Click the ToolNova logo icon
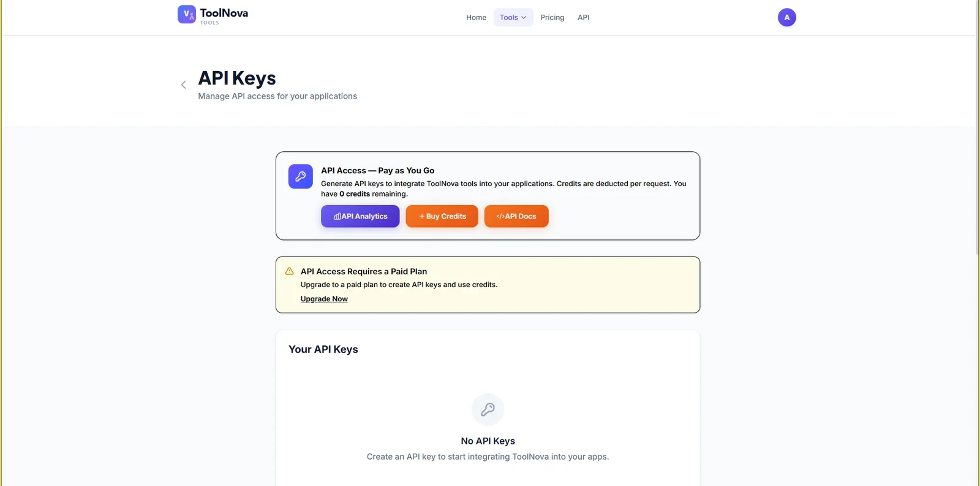 point(187,14)
